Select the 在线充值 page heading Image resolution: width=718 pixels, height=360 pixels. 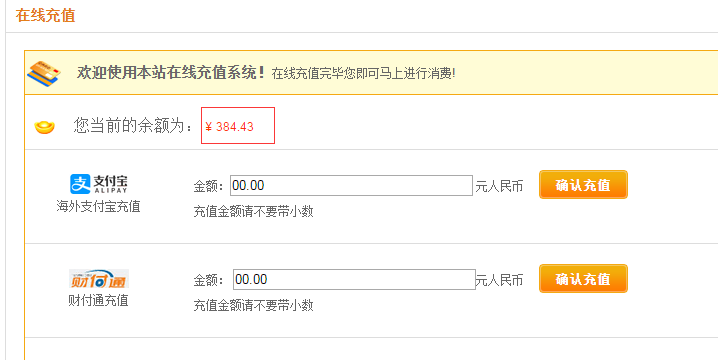pos(45,15)
